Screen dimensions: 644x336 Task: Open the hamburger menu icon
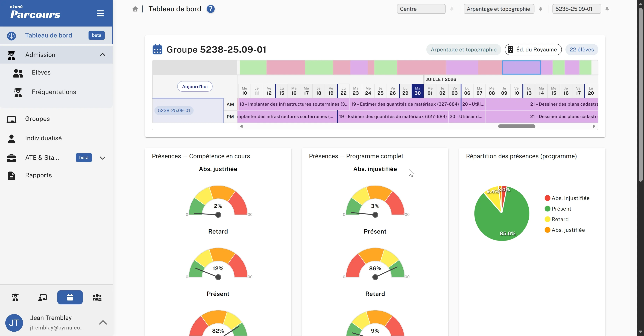point(100,13)
